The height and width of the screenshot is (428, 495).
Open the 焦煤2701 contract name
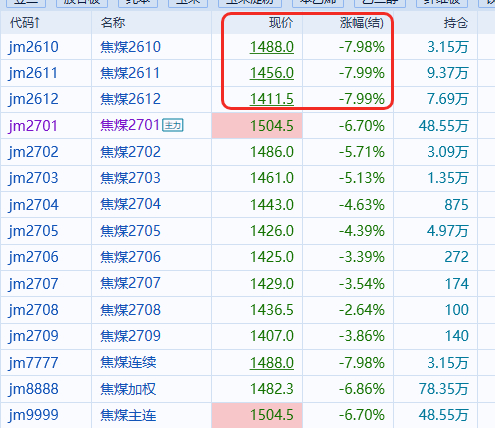tap(130, 125)
